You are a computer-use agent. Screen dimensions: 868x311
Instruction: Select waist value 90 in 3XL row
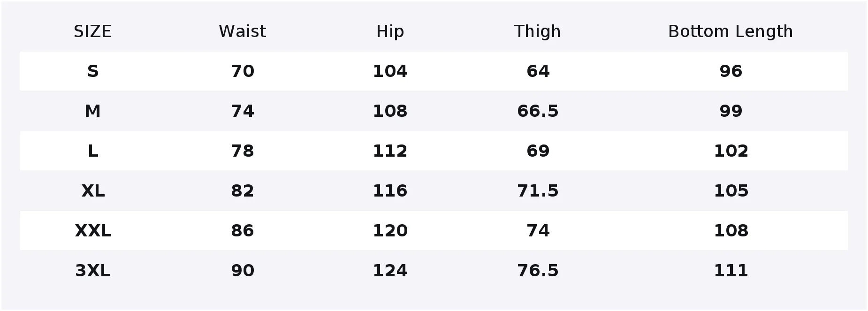243,271
